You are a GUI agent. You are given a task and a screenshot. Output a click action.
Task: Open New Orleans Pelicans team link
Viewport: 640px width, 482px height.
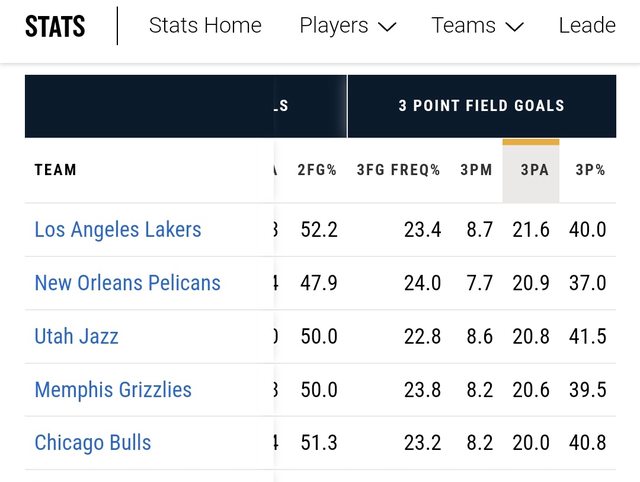(127, 283)
